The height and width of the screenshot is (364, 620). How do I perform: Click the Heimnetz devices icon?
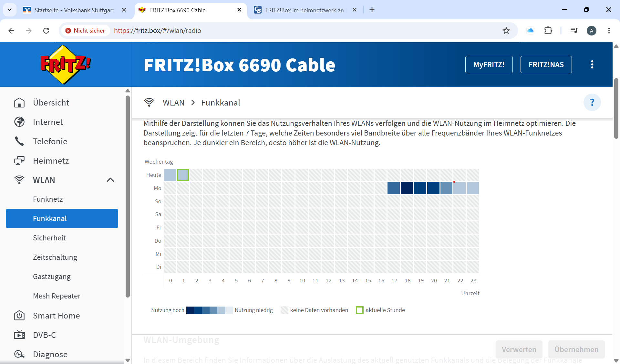[x=19, y=161]
